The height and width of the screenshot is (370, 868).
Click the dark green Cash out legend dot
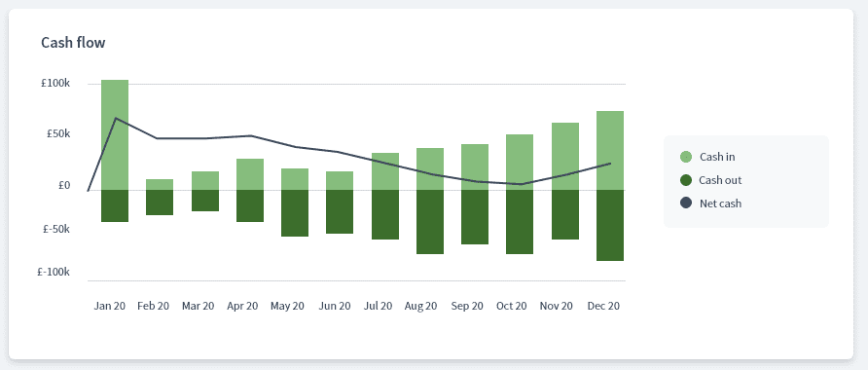coord(686,180)
